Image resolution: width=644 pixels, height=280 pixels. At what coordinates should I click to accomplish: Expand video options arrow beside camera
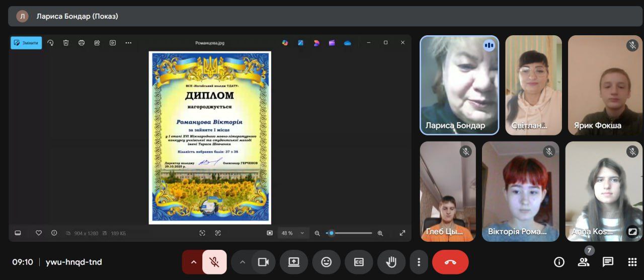click(243, 262)
